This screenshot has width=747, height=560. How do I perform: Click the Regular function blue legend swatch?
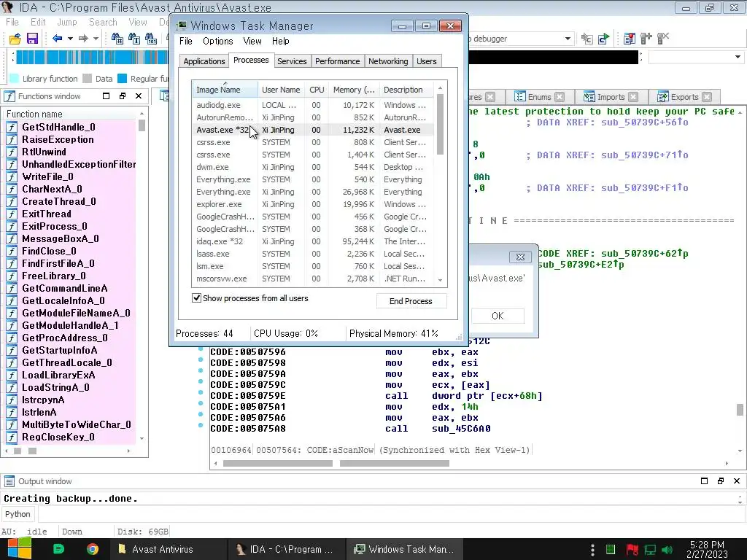click(x=122, y=79)
